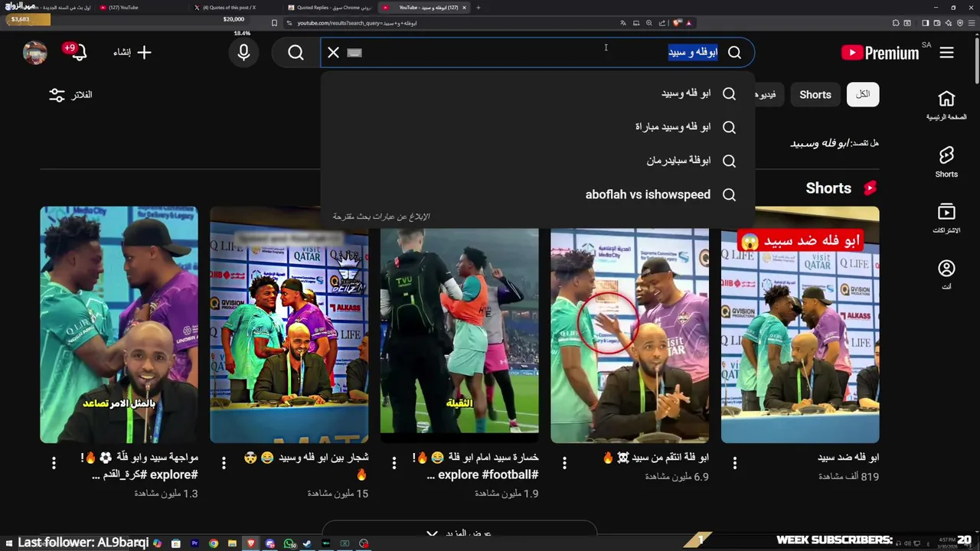Switch to the 'Quoted Replies' Chrome store tab
The image size is (980, 551).
(328, 8)
